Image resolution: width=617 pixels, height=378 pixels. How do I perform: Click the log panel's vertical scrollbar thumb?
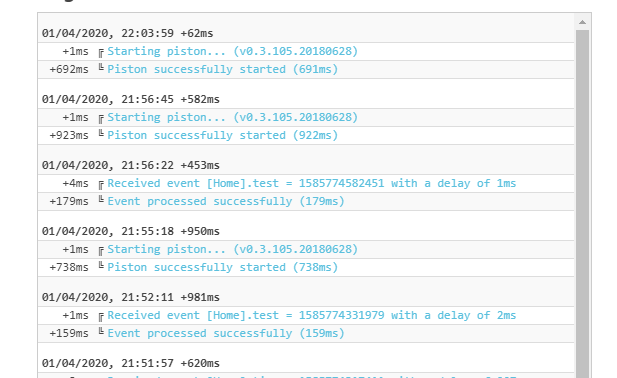(582, 204)
